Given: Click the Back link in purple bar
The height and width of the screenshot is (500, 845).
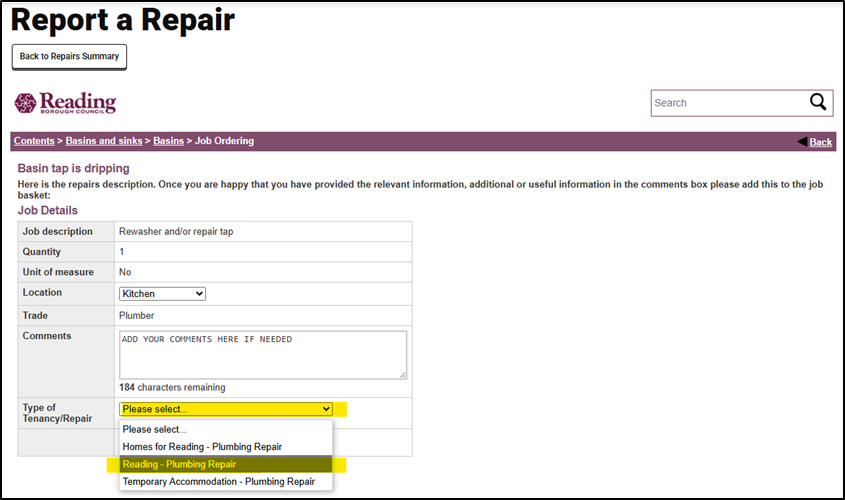Looking at the screenshot, I should (820, 142).
